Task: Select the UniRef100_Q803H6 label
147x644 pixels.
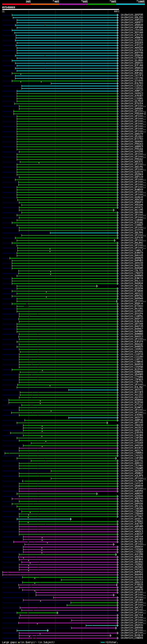Action: pos(132,213)
